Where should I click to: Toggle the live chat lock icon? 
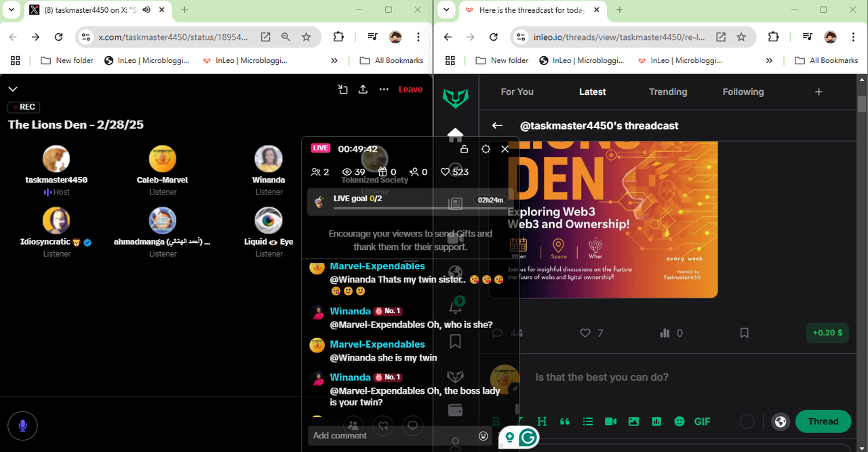click(x=464, y=149)
